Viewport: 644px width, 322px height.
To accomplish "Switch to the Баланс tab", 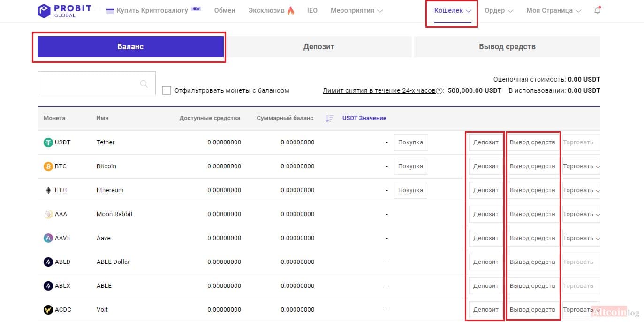I will click(130, 47).
